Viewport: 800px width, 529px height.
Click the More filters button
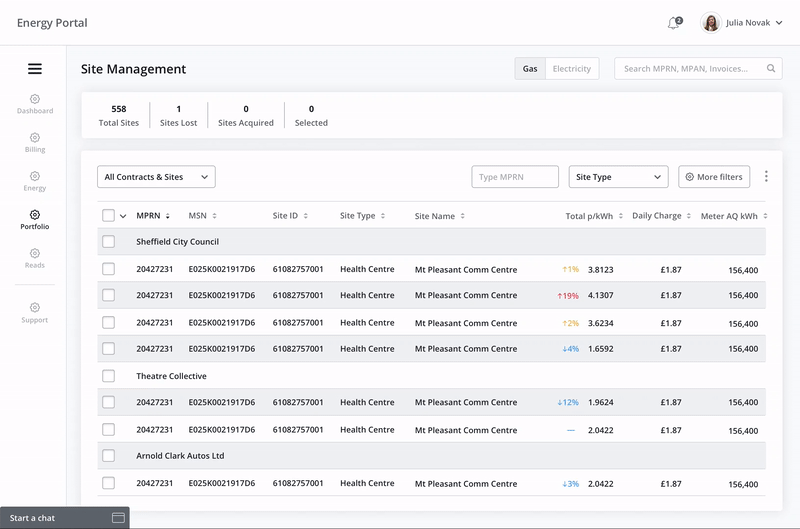pyautogui.click(x=713, y=177)
